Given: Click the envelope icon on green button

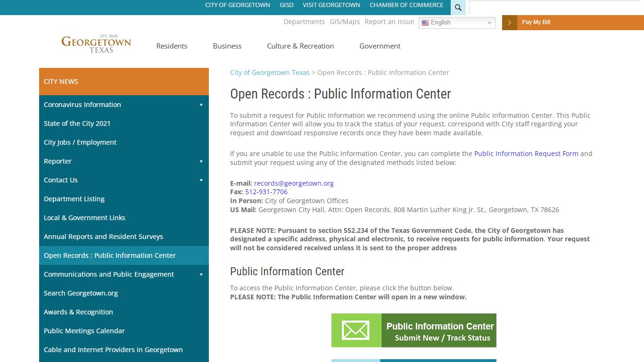Looking at the screenshot, I should click(x=356, y=330).
